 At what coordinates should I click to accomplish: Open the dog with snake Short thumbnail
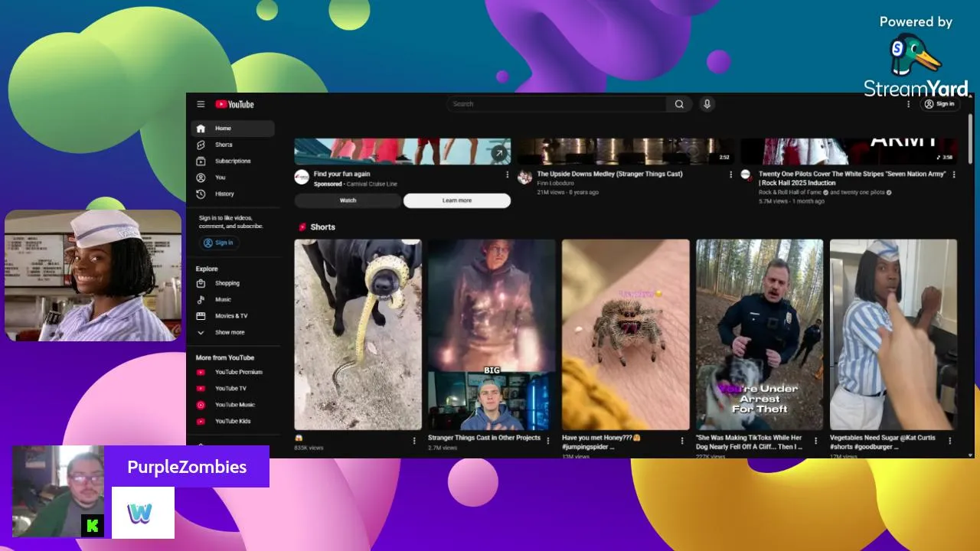tap(358, 334)
